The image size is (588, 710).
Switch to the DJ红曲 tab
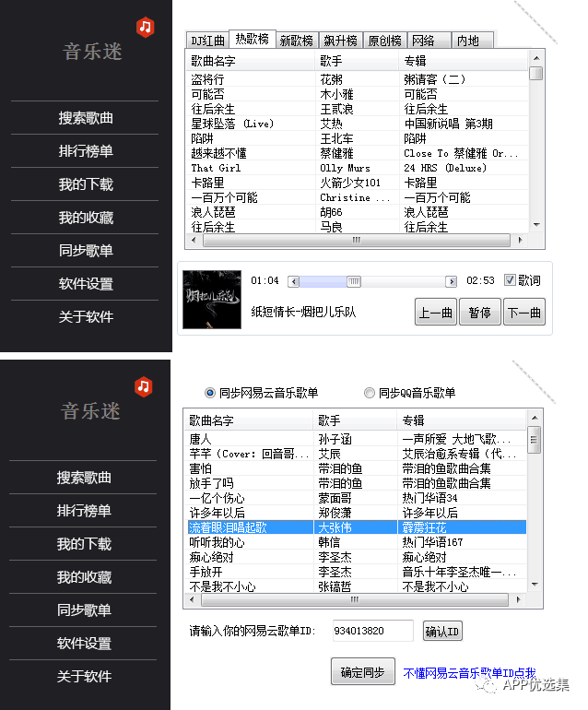coord(207,41)
